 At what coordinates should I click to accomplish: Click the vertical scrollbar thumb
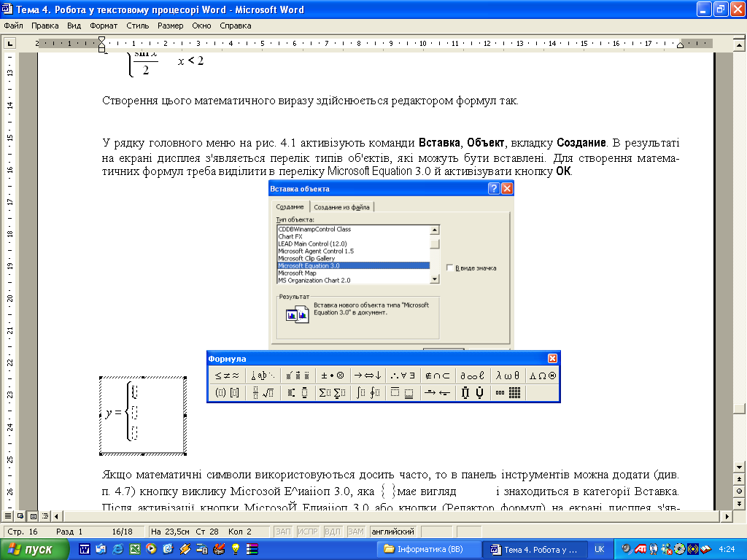(x=739, y=409)
